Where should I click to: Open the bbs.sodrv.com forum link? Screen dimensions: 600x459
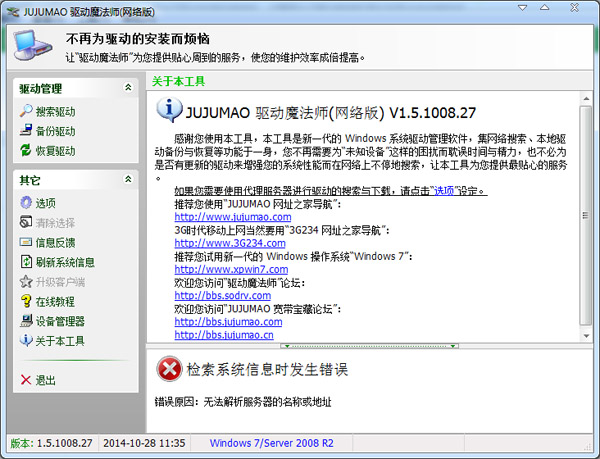[x=217, y=296]
